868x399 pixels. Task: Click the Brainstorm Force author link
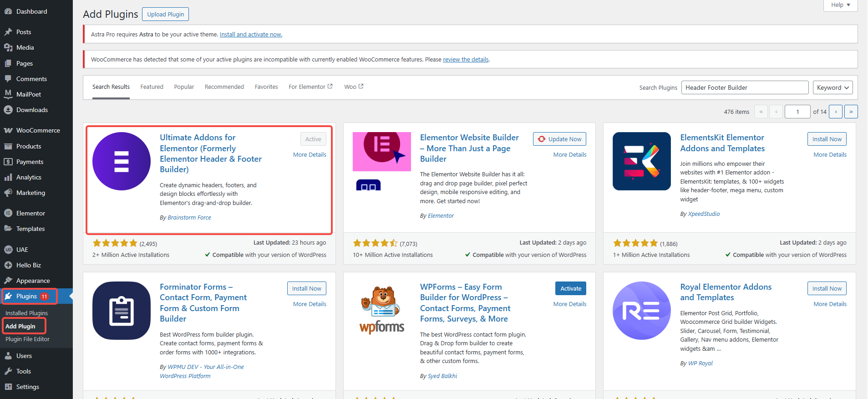click(x=189, y=217)
